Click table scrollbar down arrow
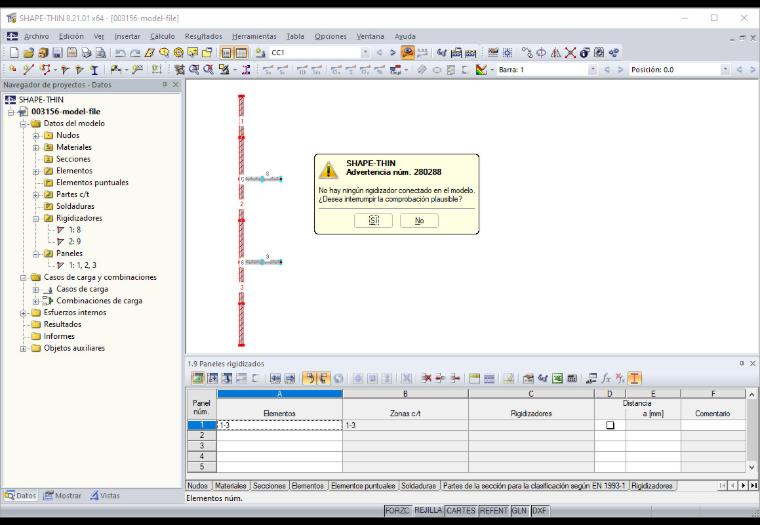This screenshot has height=525, width=760. [x=752, y=468]
